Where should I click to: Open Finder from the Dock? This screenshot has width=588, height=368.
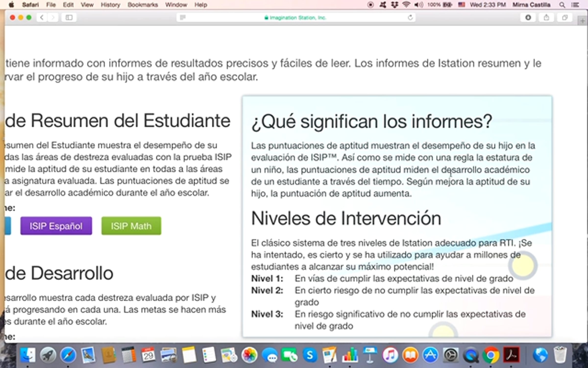tap(27, 355)
